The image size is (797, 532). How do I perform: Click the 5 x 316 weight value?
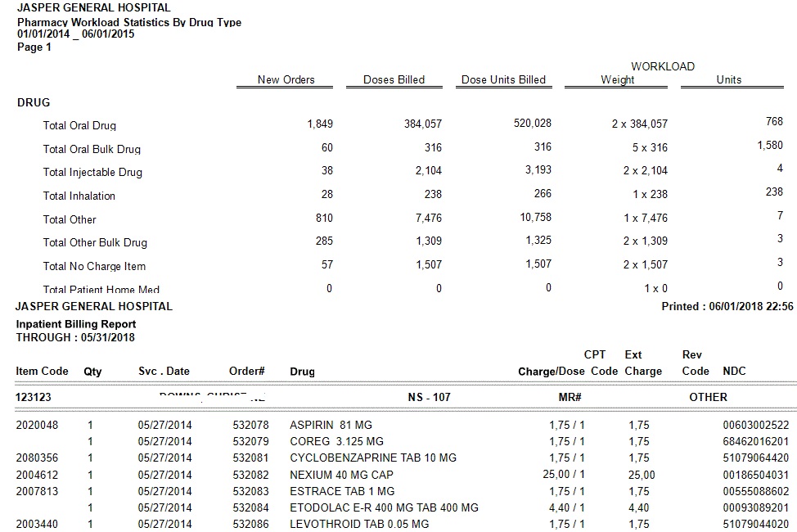click(x=650, y=148)
